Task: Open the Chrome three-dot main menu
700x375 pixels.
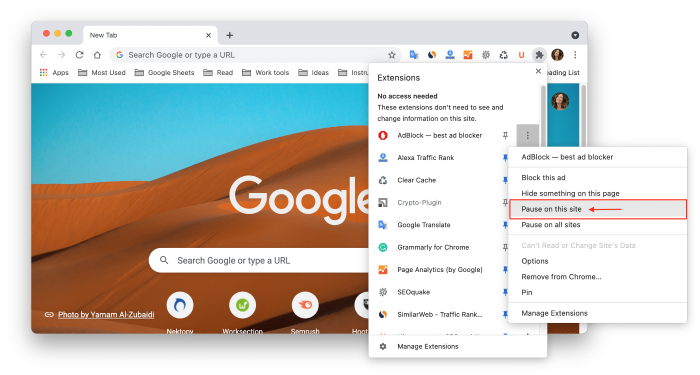Action: point(575,55)
